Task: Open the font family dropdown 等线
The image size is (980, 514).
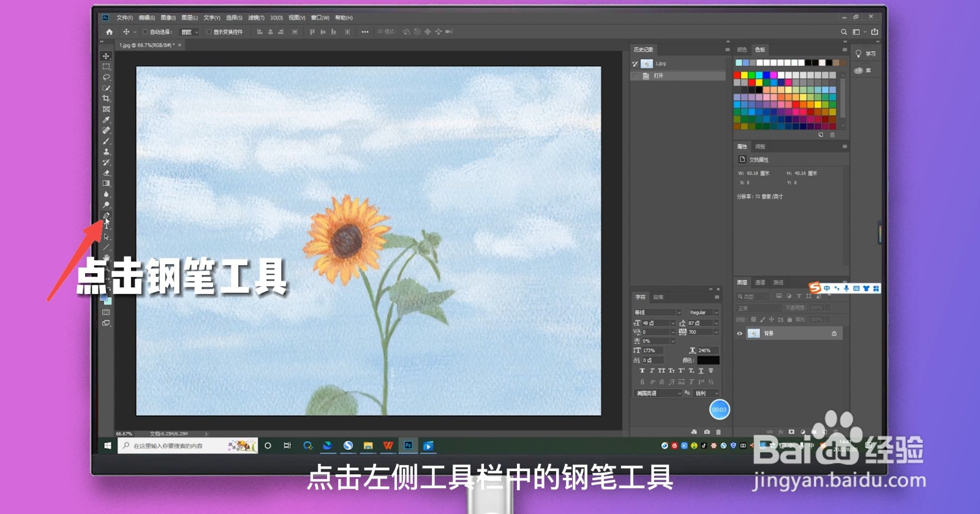Action: point(657,312)
